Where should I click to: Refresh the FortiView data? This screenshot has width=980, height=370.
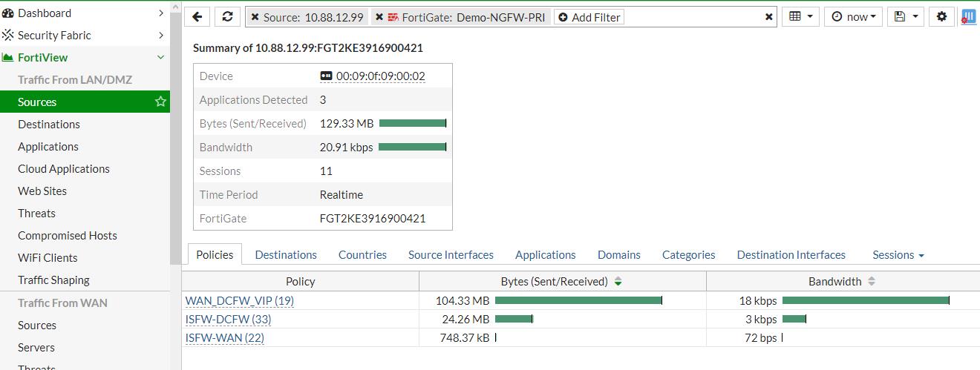228,16
